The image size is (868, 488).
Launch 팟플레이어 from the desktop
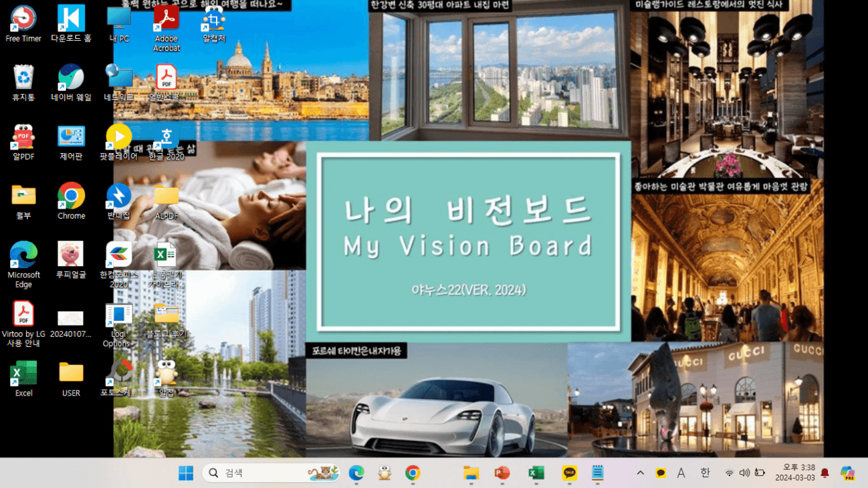tap(119, 137)
